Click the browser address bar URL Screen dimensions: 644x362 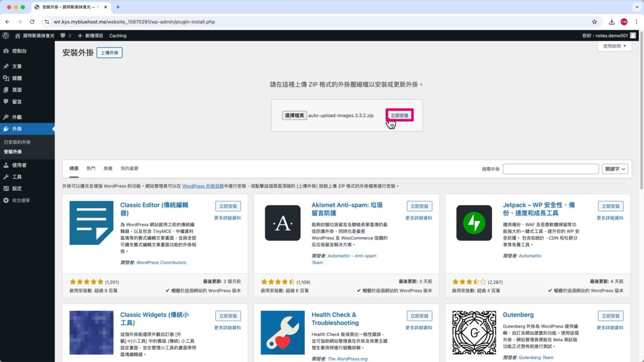(134, 22)
